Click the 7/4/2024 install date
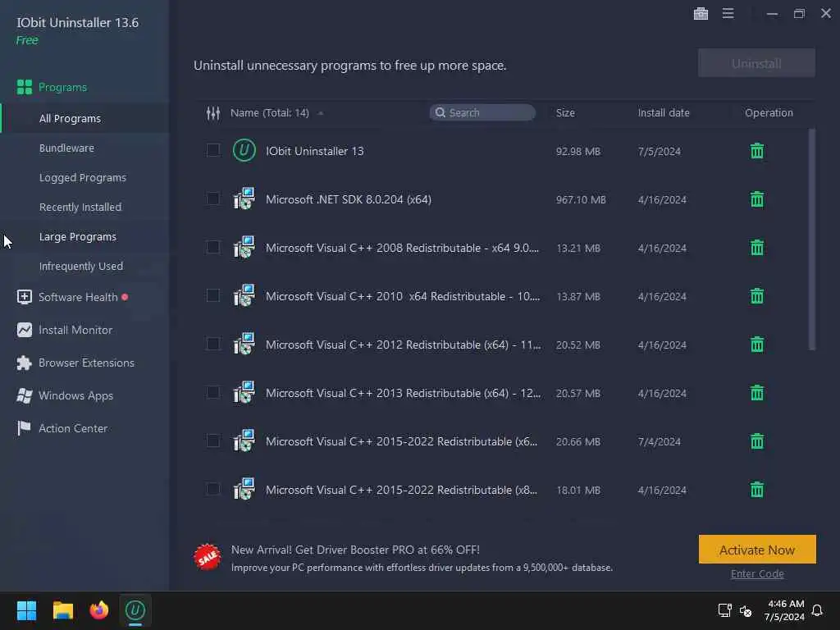840x630 pixels. click(x=659, y=442)
